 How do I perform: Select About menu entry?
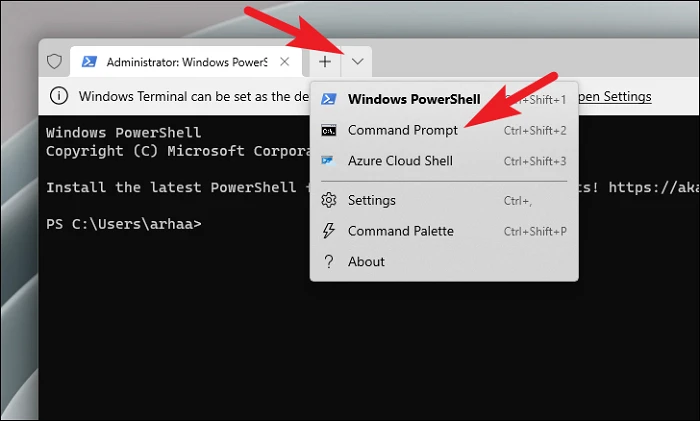click(x=444, y=262)
